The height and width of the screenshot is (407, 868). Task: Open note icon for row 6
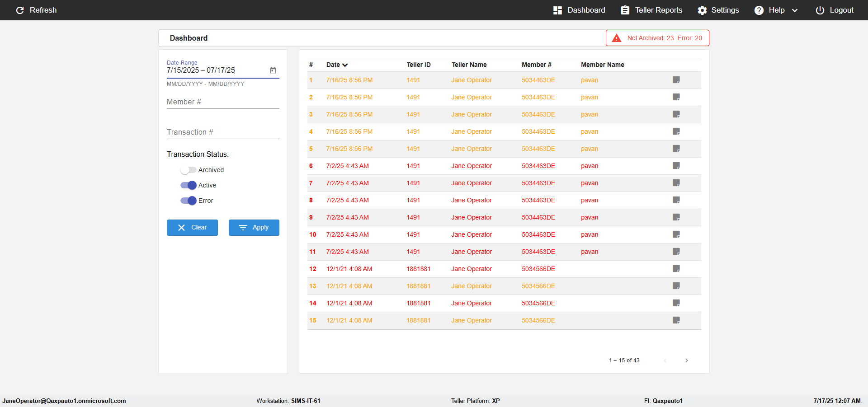[676, 166]
